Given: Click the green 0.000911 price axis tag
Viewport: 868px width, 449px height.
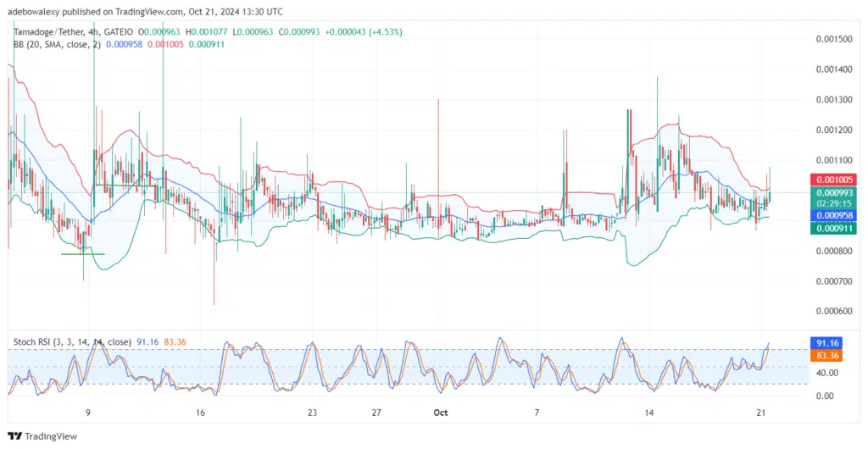Looking at the screenshot, I should tap(833, 228).
